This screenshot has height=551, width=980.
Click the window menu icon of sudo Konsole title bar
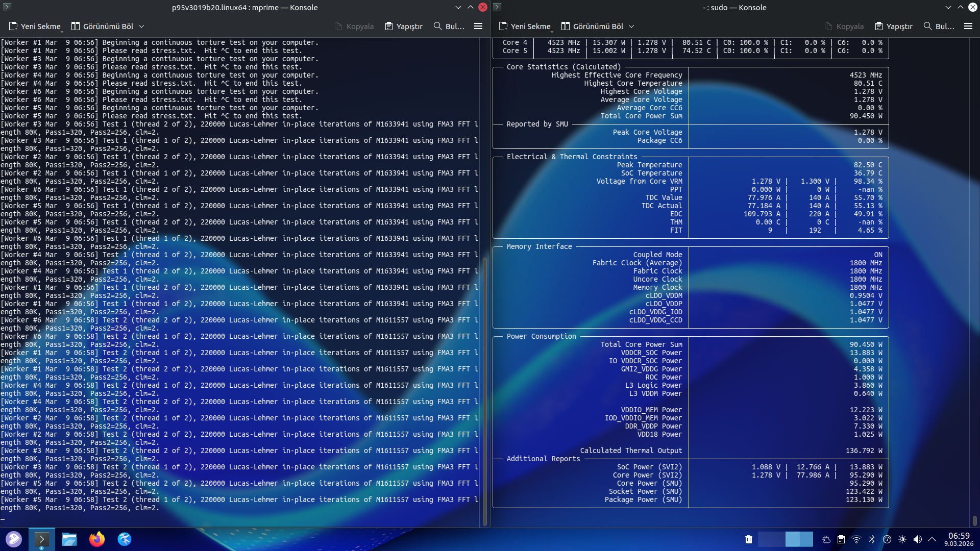tap(497, 7)
